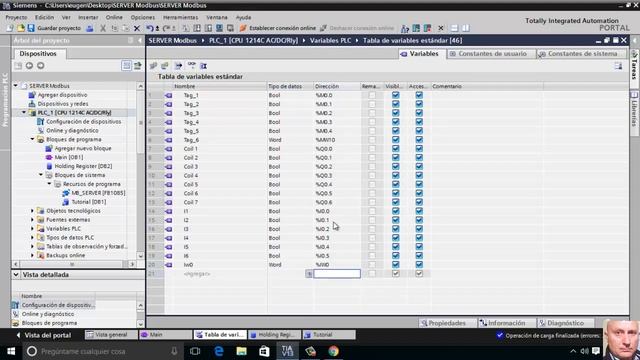The height and width of the screenshot is (360, 640).
Task: Toggle Accessible checkbox for Tag_3
Action: tap(419, 113)
